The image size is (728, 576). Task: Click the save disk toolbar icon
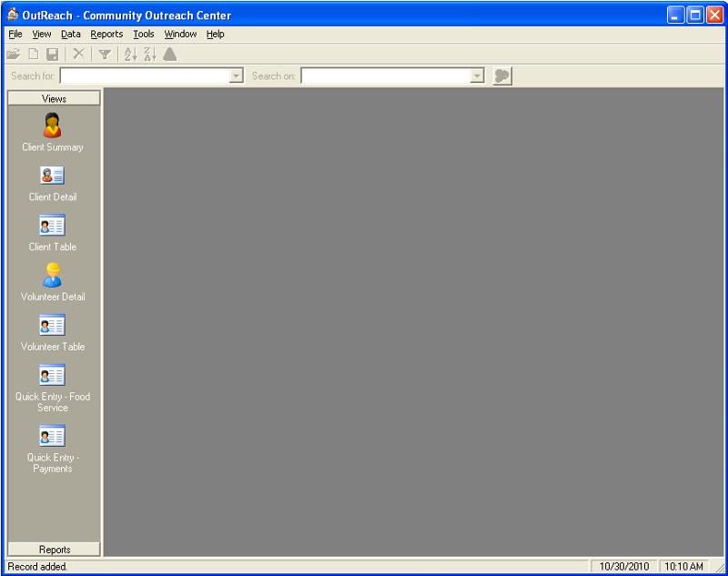click(x=53, y=55)
